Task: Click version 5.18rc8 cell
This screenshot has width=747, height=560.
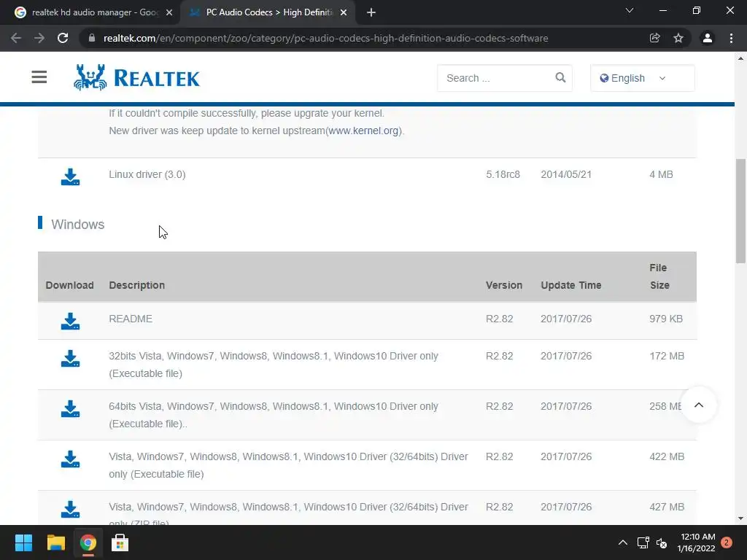Action: 503,174
